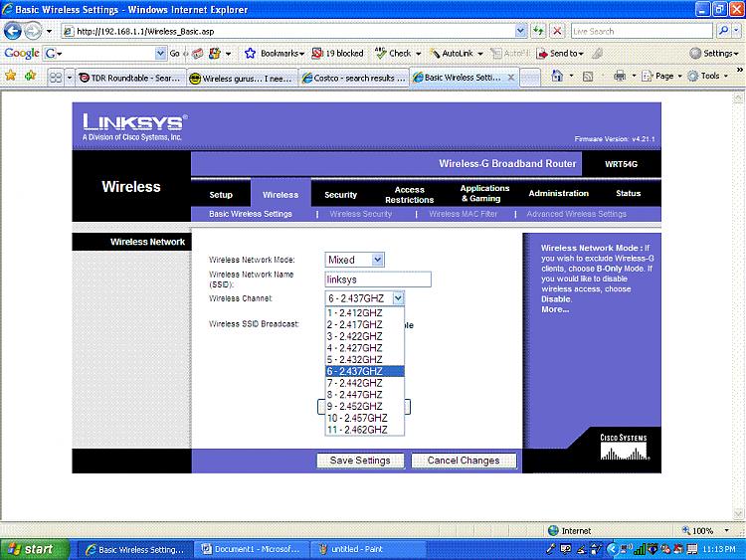The width and height of the screenshot is (746, 560).
Task: Open the Wireless Network Mode dropdown
Action: coord(355,260)
